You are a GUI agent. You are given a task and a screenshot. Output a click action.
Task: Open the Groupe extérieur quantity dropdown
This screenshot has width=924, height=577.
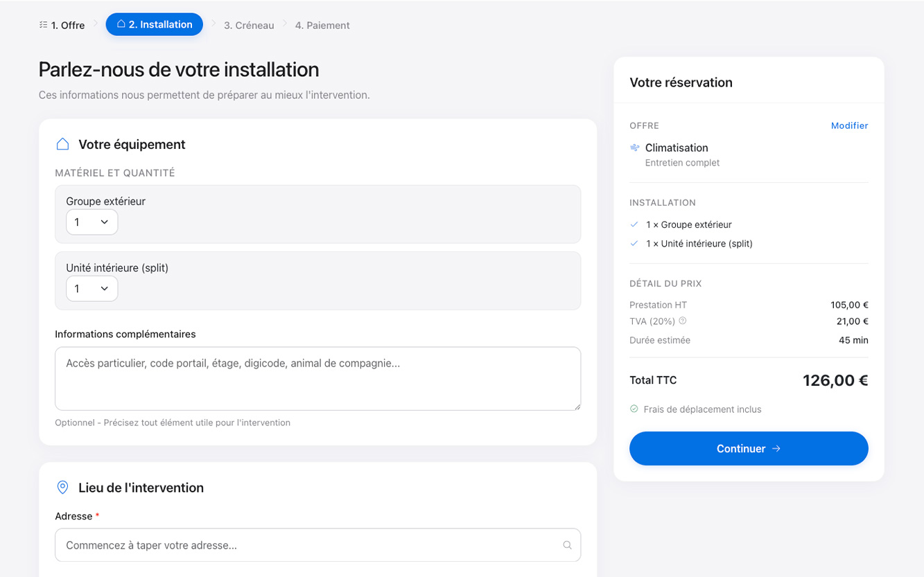(x=91, y=222)
